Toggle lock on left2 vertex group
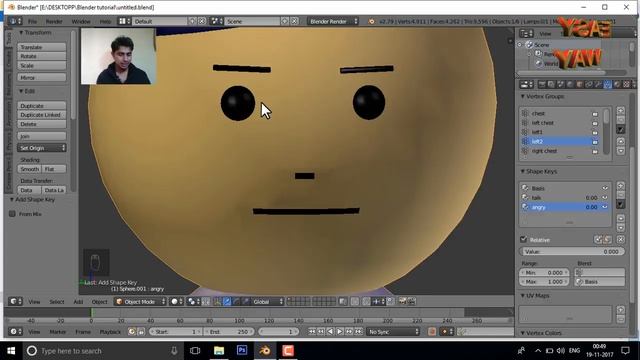The image size is (640, 360). [595, 142]
